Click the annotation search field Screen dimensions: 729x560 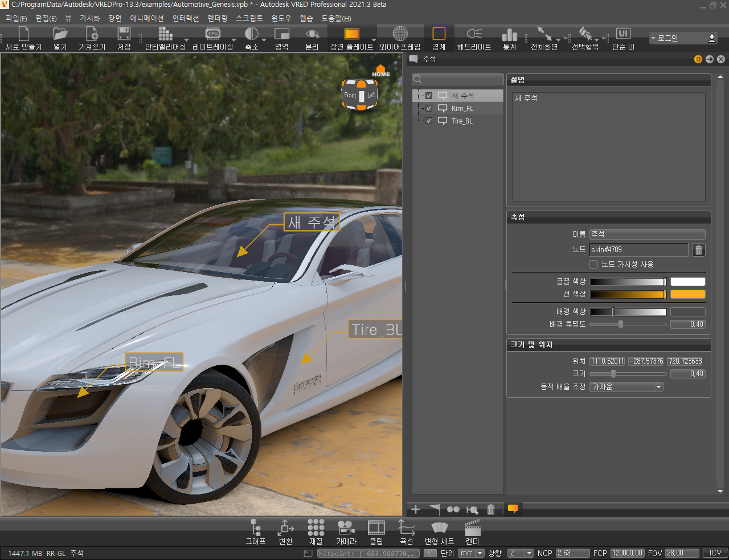(x=458, y=80)
